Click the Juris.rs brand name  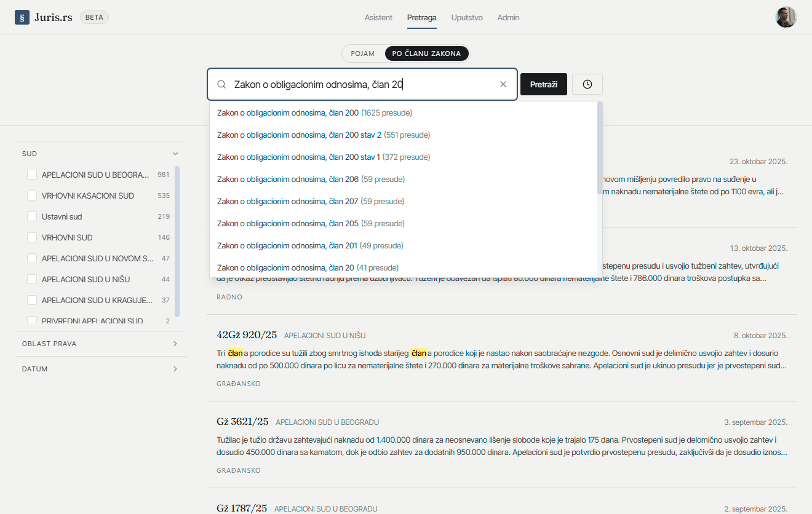click(54, 17)
